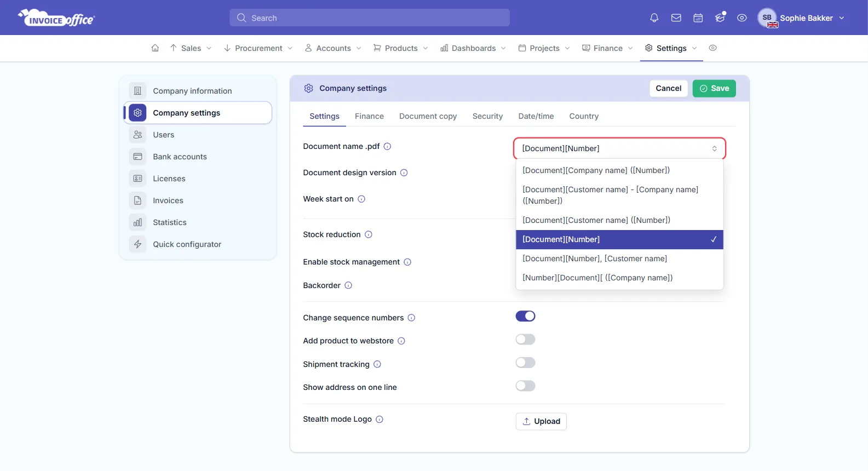Show info for Change sequence numbers
Screen dimensions: 868x471
(411, 318)
